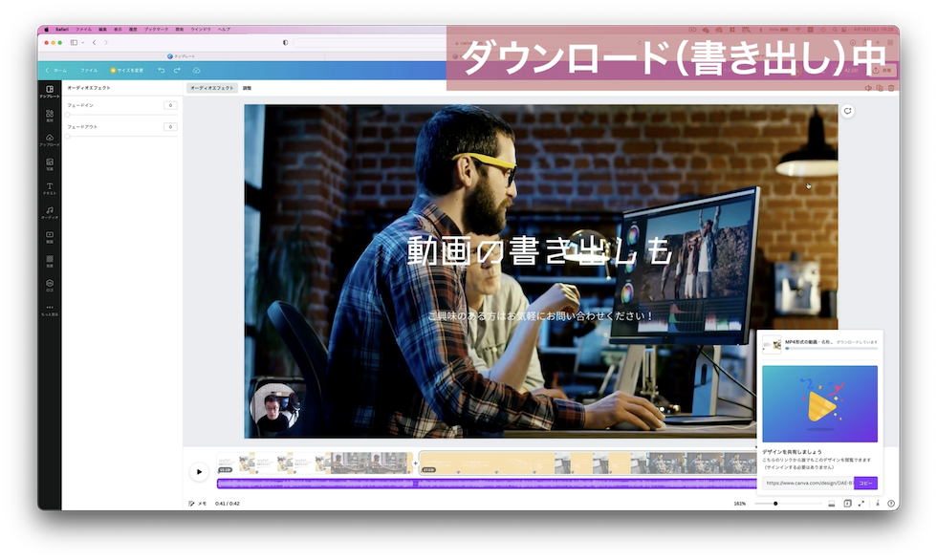Click the フェードイン slider handle
The height and width of the screenshot is (560, 937).
coord(68,114)
